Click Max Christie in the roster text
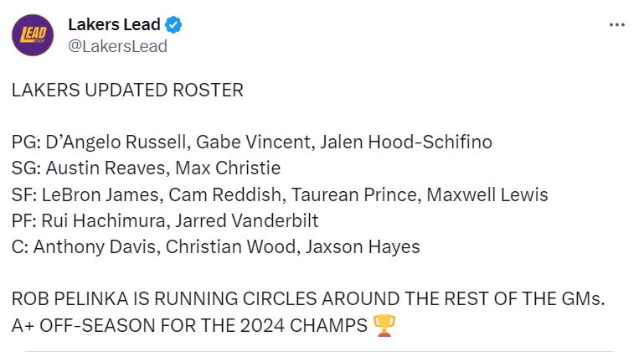The image size is (644, 352). pos(228,168)
